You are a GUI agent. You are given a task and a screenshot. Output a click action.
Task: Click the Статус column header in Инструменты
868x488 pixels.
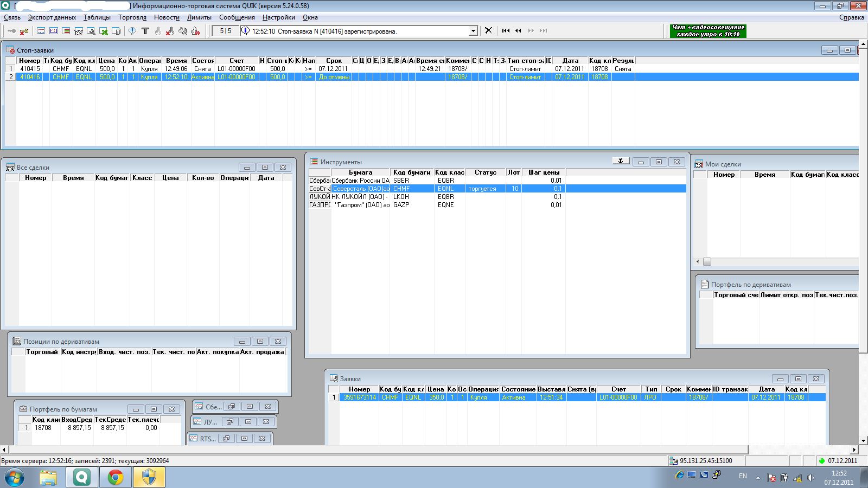(x=486, y=172)
